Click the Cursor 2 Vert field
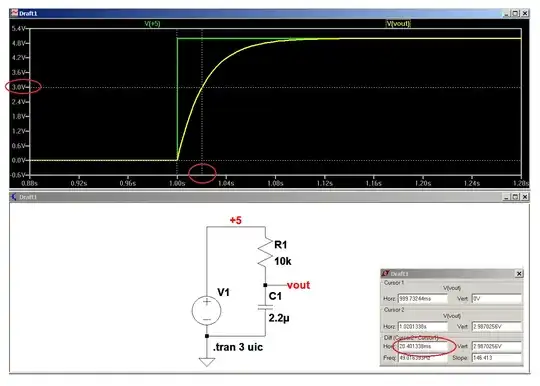The height and width of the screenshot is (386, 540). [497, 326]
